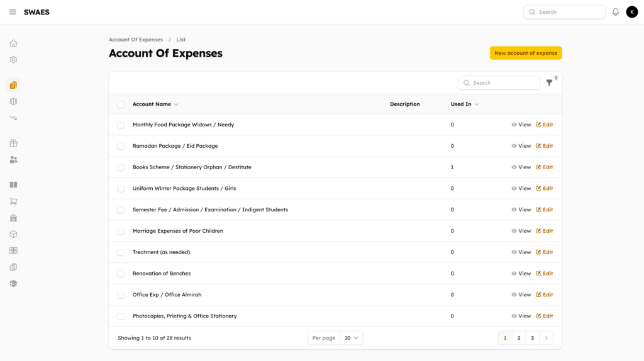Click the List breadcrumb item
Screen dimensions: 644x361
(180, 40)
